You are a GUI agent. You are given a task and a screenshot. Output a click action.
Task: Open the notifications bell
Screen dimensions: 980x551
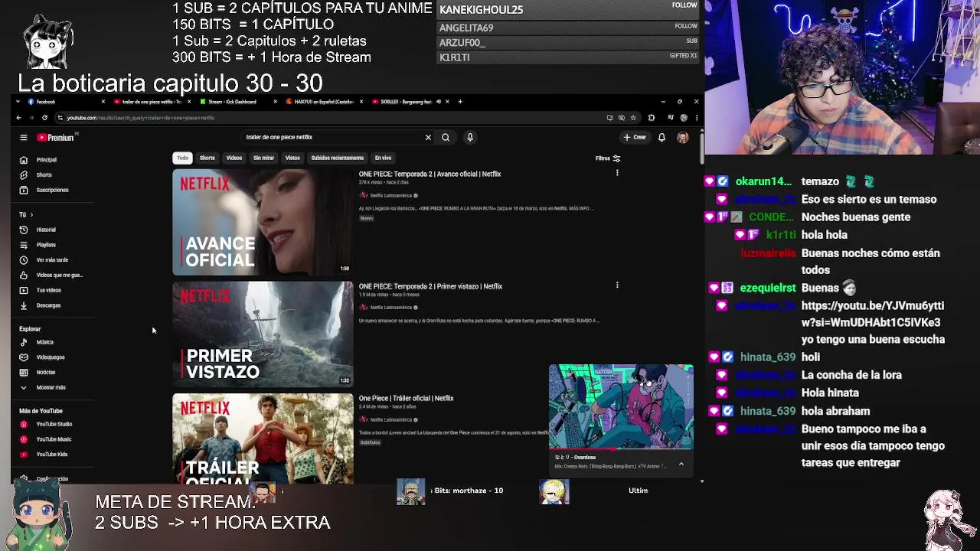pyautogui.click(x=661, y=138)
